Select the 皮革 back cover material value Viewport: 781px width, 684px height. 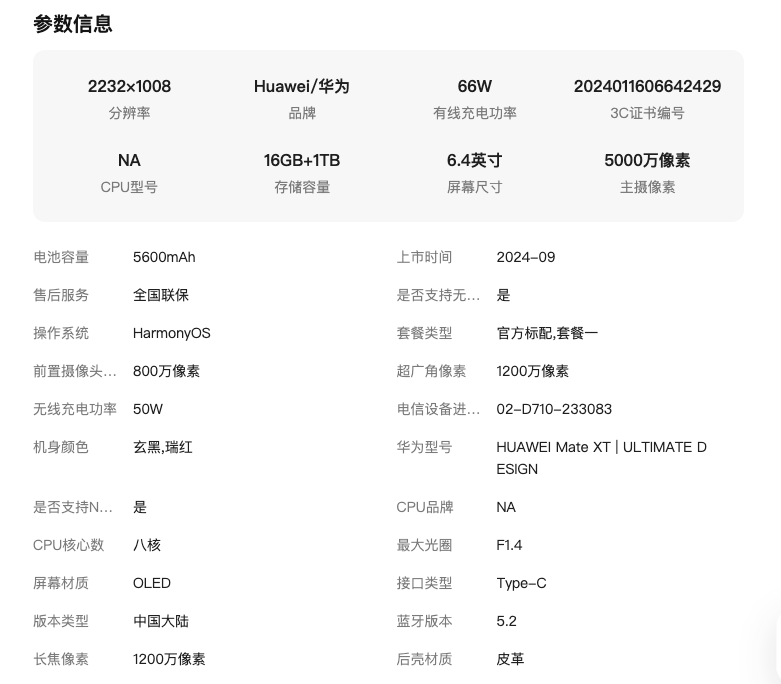point(510,659)
